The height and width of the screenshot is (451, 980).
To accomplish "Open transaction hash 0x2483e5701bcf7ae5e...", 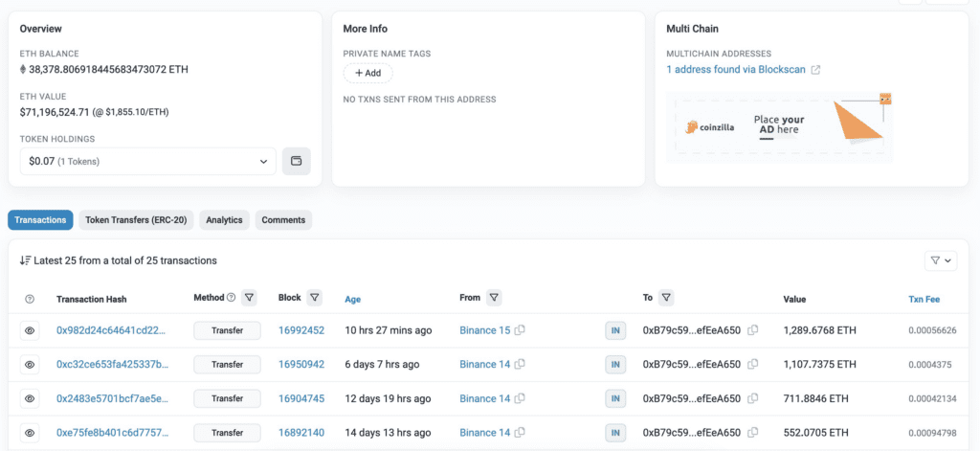I will point(112,398).
